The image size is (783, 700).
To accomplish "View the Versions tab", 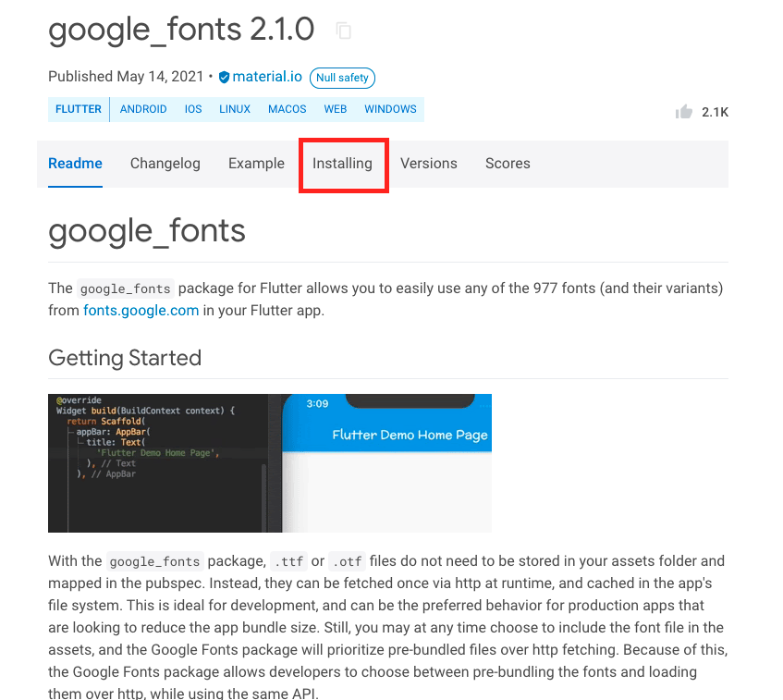I will pos(429,163).
